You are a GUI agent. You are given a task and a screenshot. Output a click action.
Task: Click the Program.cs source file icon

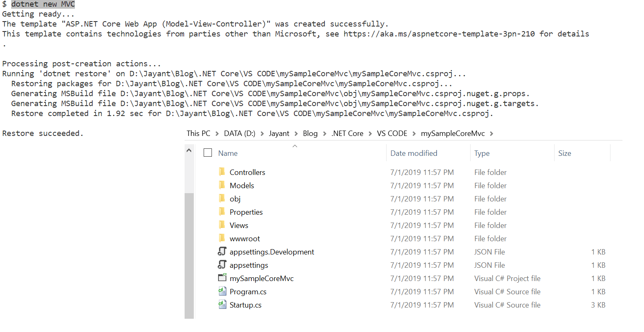click(x=222, y=291)
